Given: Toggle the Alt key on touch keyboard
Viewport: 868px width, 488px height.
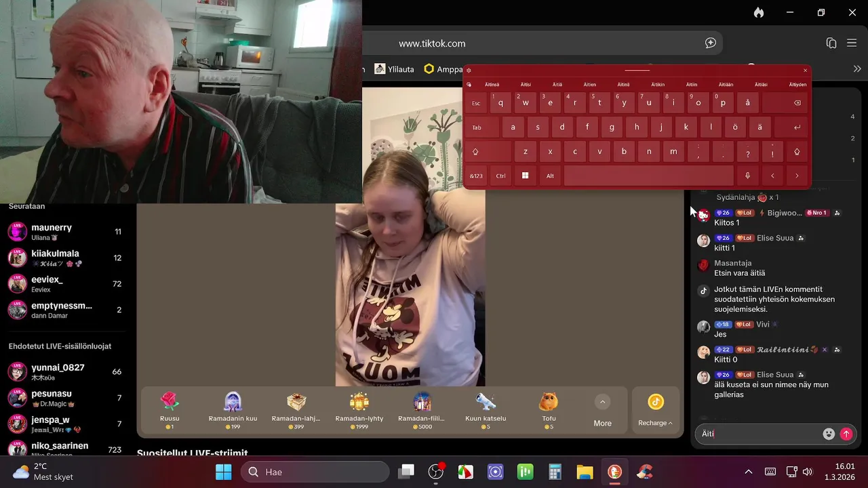Looking at the screenshot, I should (x=550, y=176).
